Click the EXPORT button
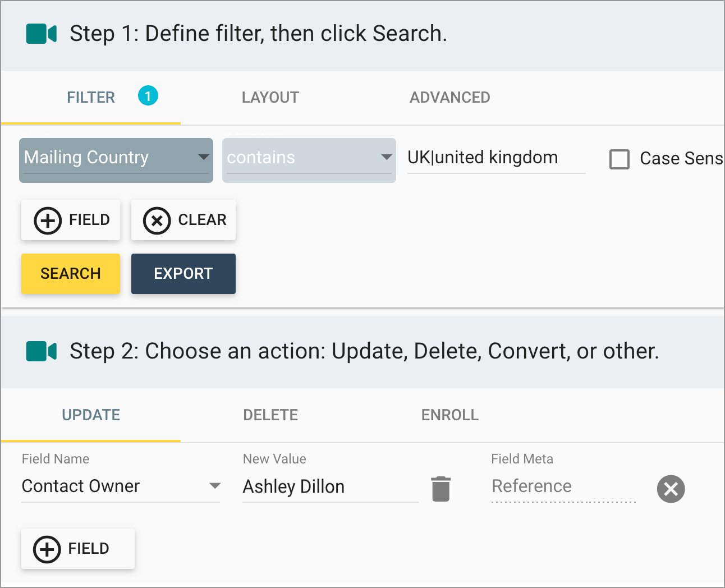Screen dimensions: 725x588 [x=183, y=274]
